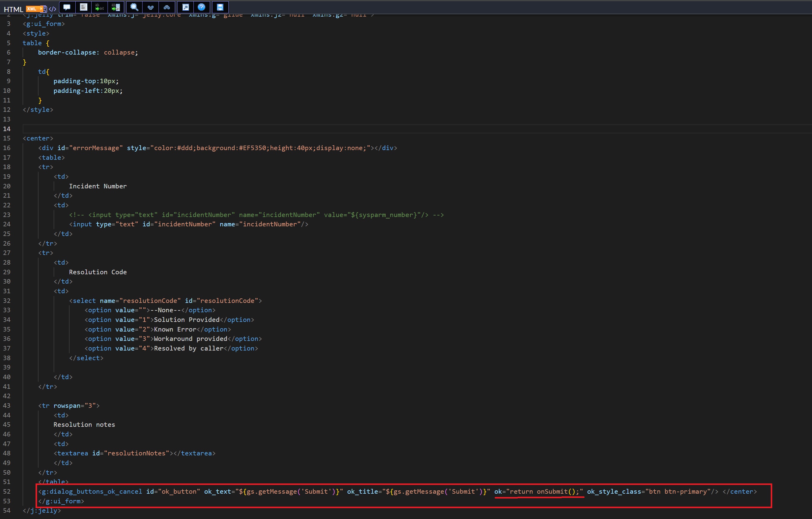
Task: Place cursor in empty line 14
Action: click(202, 129)
